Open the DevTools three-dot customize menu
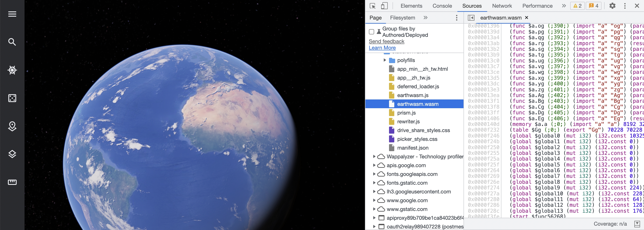Screen dimensions: 644x230 [x=625, y=6]
